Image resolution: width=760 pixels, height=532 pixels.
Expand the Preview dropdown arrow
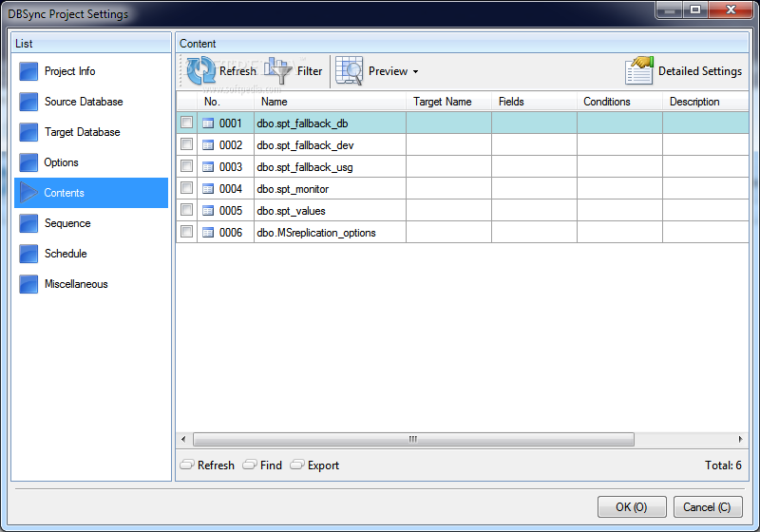point(415,71)
